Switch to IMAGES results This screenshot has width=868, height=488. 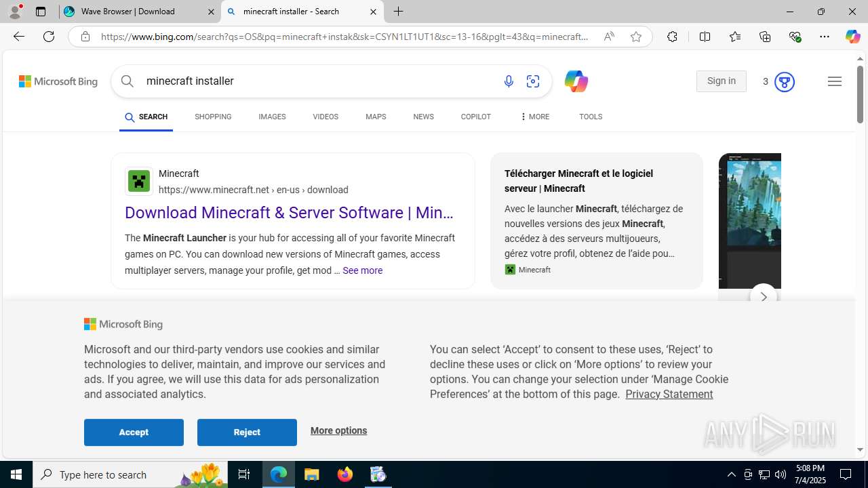click(x=272, y=117)
